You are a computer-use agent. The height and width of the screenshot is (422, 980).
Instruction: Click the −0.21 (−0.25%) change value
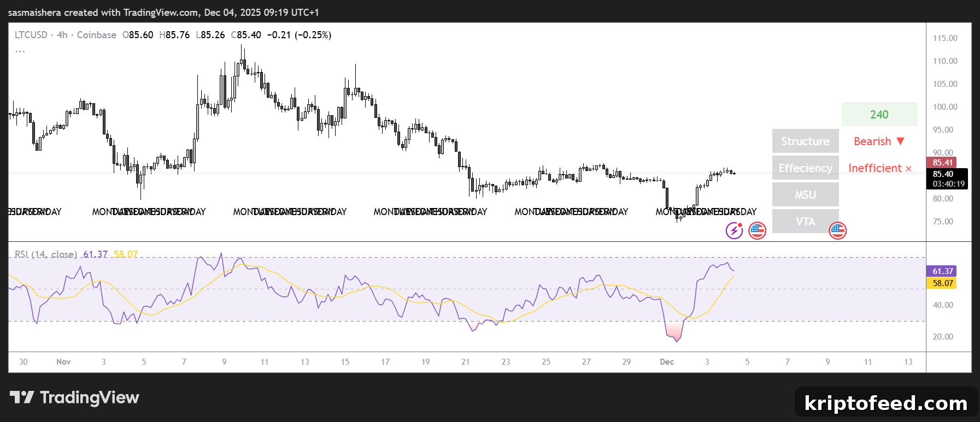(299, 35)
